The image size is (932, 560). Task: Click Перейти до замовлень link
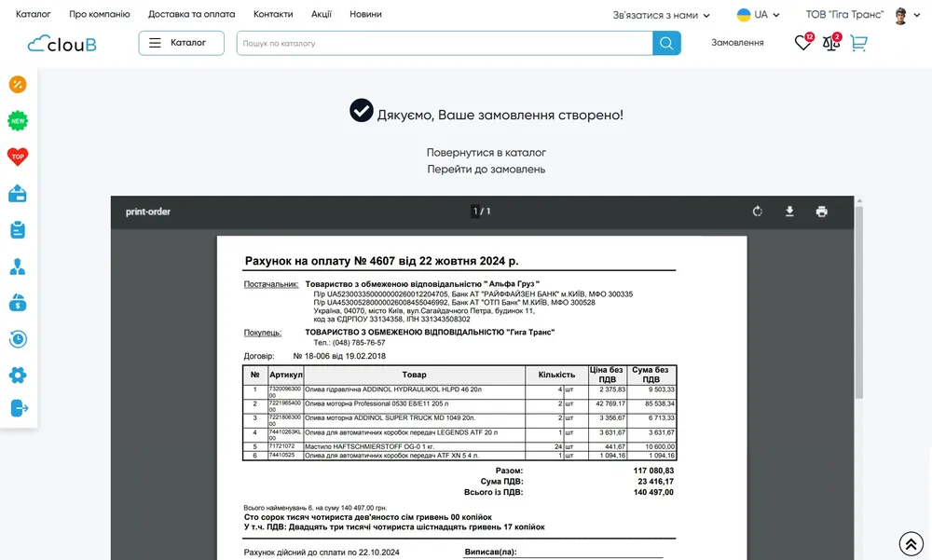coord(487,170)
